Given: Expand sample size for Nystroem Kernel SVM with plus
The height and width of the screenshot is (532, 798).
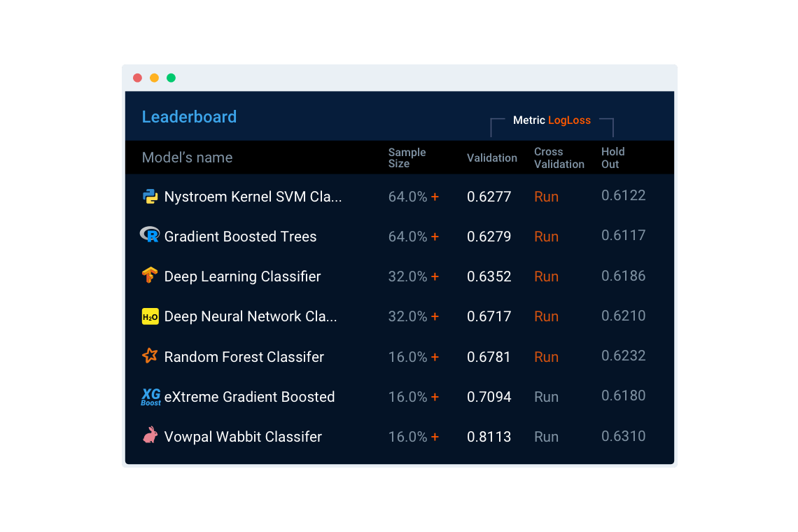Looking at the screenshot, I should coord(435,197).
